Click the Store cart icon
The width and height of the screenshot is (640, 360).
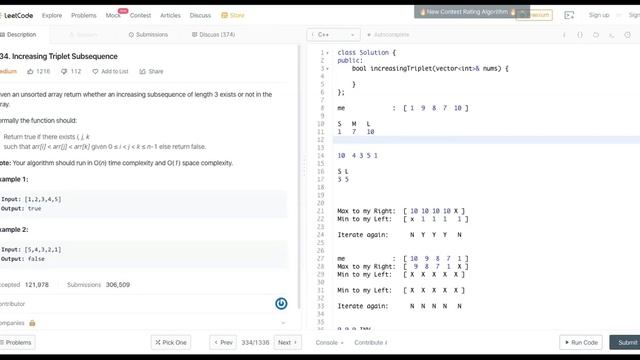[224, 15]
